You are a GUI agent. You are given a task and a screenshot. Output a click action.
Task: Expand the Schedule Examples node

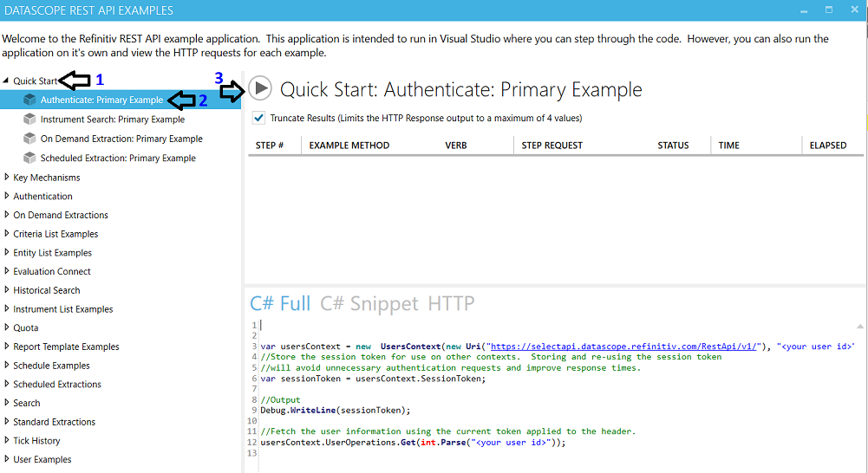coord(7,365)
